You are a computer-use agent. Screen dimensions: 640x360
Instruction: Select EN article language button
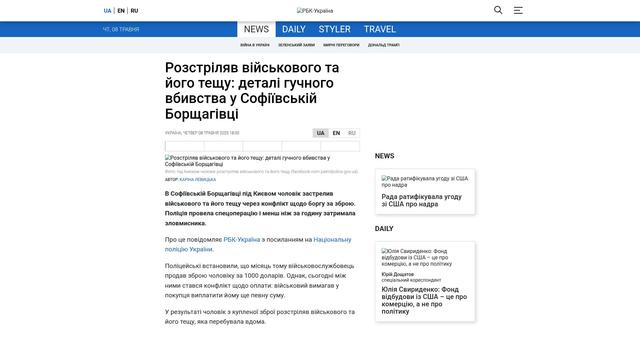tap(336, 133)
